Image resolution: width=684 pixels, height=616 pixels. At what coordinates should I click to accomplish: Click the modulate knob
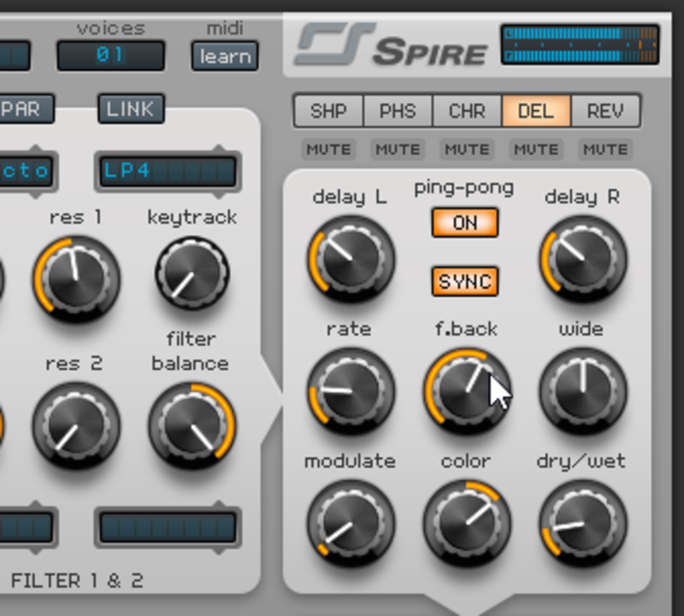(351, 523)
